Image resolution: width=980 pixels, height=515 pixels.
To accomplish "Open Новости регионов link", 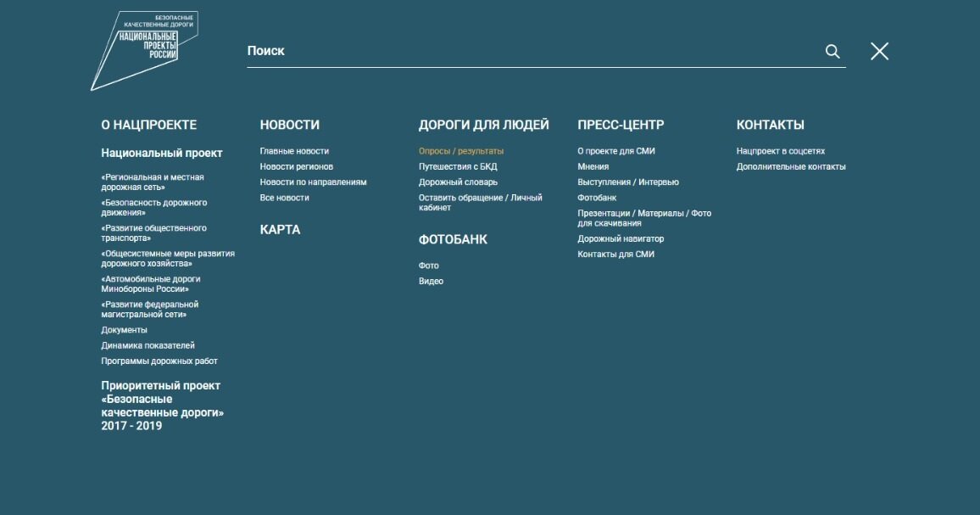I will point(296,166).
